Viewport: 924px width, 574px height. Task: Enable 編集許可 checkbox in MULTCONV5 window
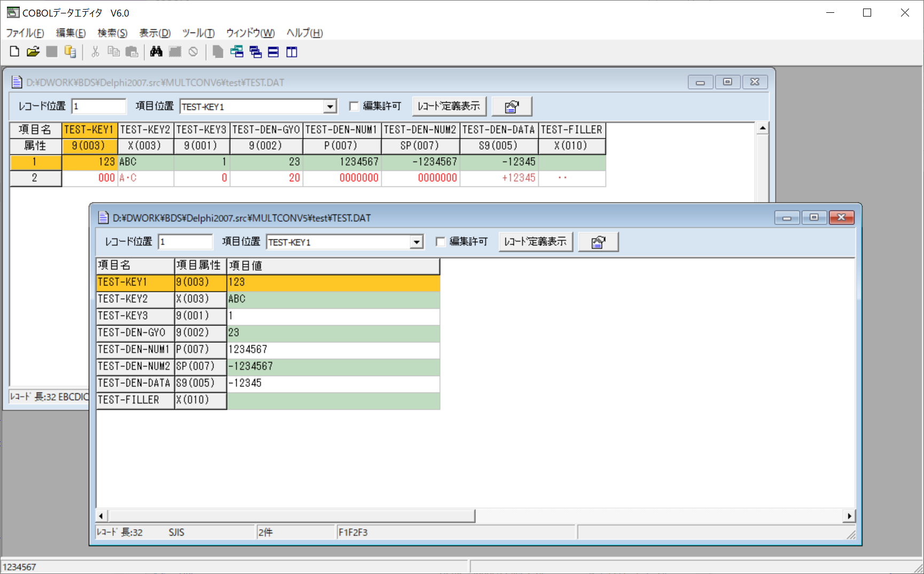tap(440, 242)
